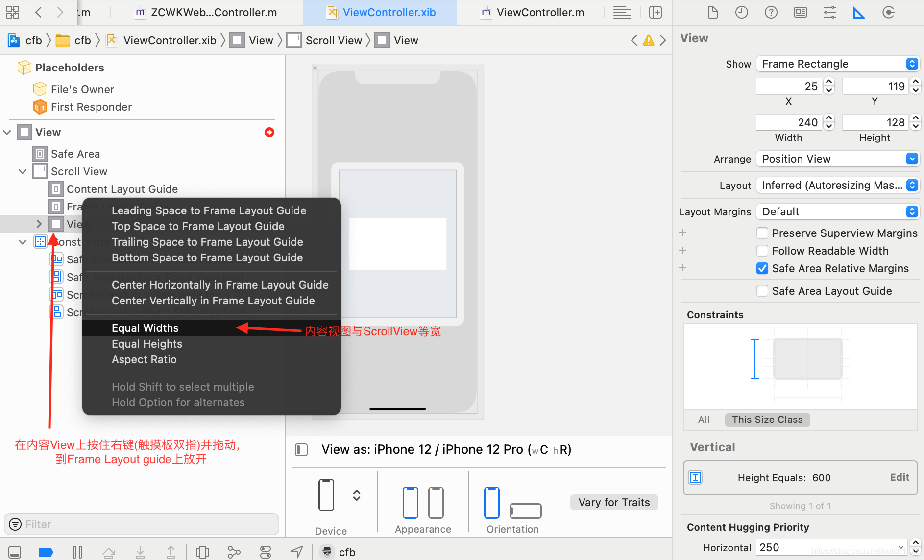Uncheck Safe Area Relative Margins

tap(762, 268)
